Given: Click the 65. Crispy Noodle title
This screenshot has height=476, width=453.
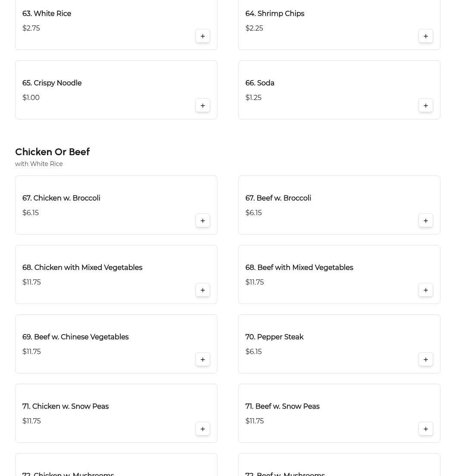Looking at the screenshot, I should coord(52,83).
